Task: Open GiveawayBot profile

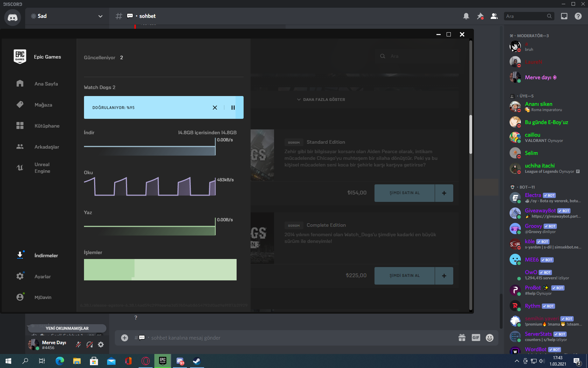Action: click(546, 213)
